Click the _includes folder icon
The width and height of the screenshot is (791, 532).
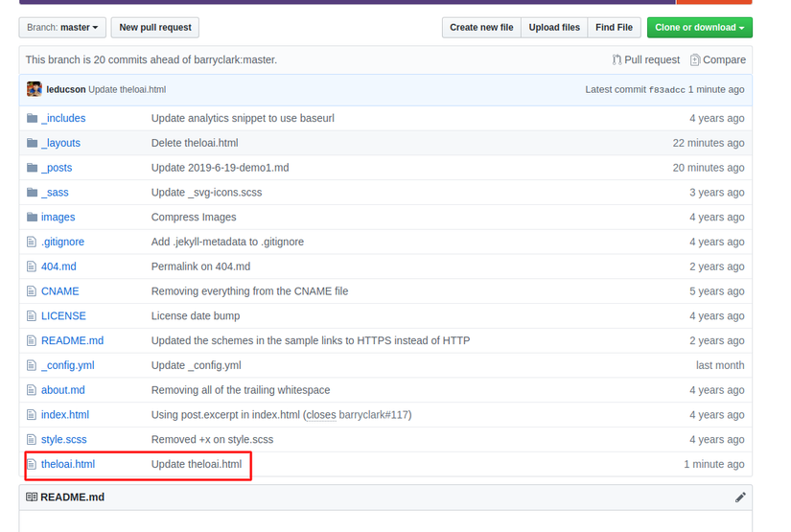tap(33, 118)
